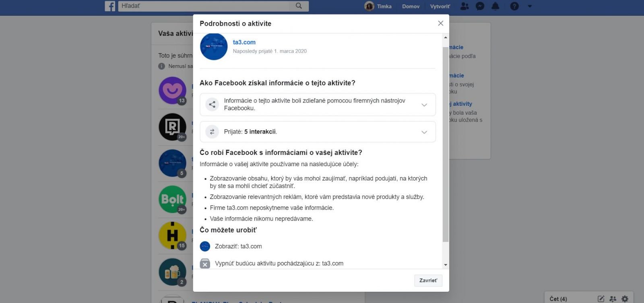Viewport: 644px width, 303px height.
Task: Open the account dropdown arrow in the top bar
Action: pos(530,6)
